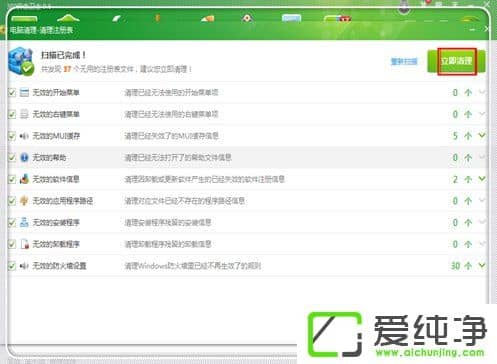Click the 无效的安装程序 row icon
The width and height of the screenshot is (497, 364).
click(x=24, y=222)
